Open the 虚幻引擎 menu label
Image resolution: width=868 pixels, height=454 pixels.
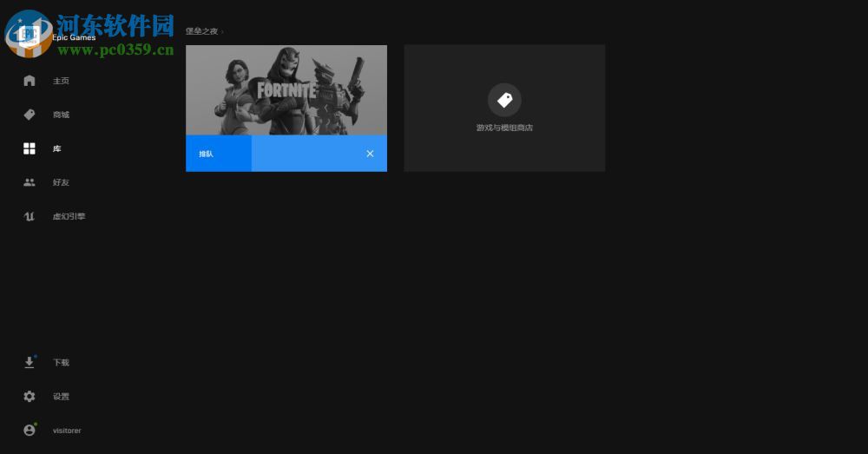click(69, 216)
